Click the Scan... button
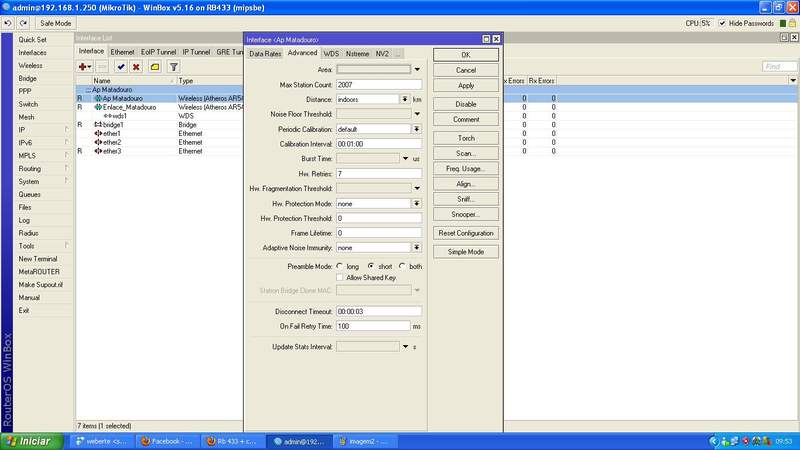 (466, 153)
